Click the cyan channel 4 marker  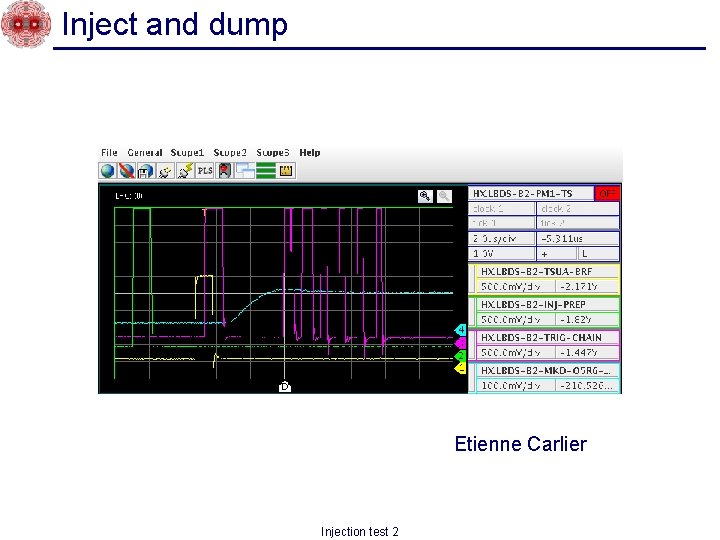461,330
